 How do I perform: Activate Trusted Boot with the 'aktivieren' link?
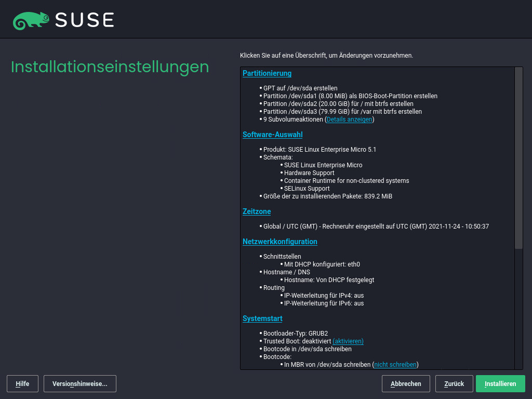[348, 341]
